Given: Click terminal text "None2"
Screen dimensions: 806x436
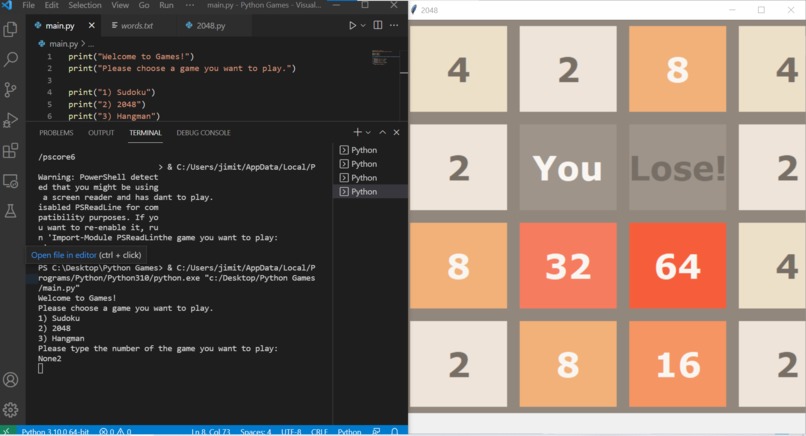Looking at the screenshot, I should (x=49, y=358).
